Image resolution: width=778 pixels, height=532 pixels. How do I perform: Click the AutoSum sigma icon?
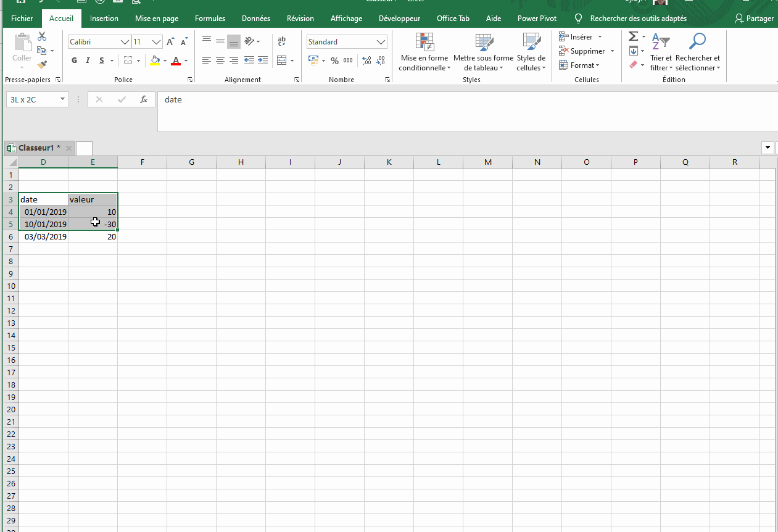point(634,37)
